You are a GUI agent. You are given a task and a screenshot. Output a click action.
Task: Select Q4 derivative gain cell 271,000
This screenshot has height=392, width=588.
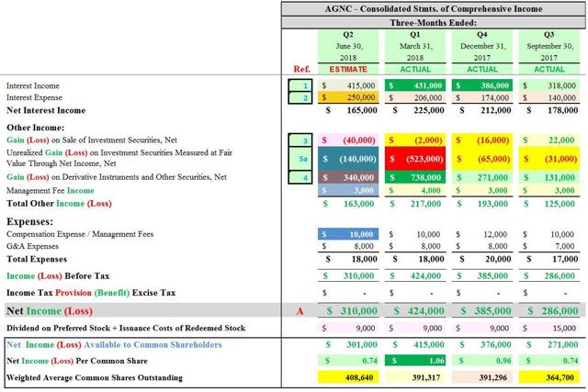[481, 177]
